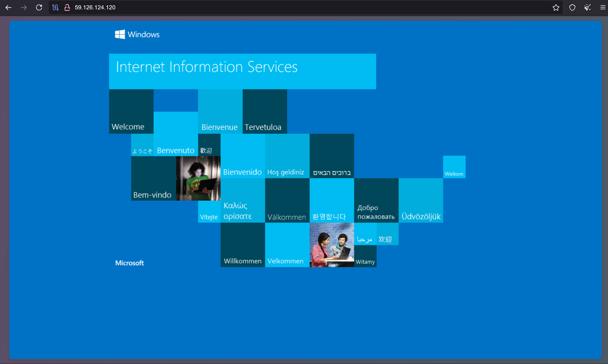608x364 pixels.
Task: Click the sparkle broom toolbar icon
Action: 587,8
